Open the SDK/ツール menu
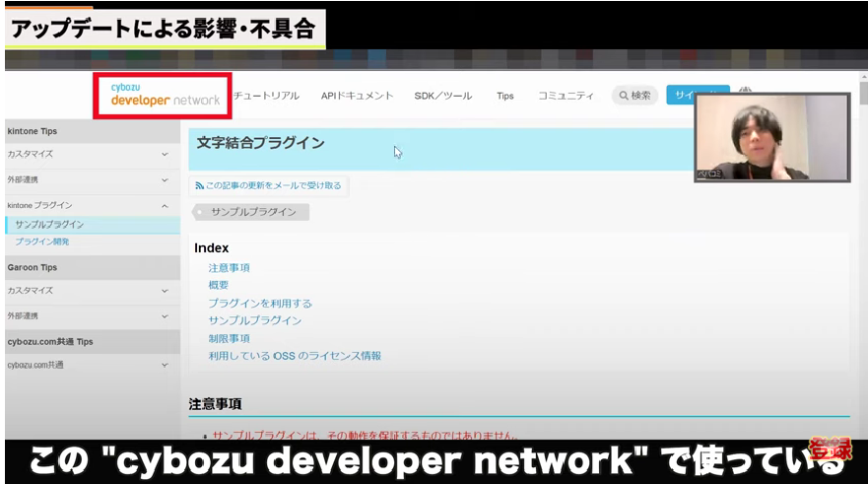Viewport: 868px width, 484px height. [x=442, y=96]
